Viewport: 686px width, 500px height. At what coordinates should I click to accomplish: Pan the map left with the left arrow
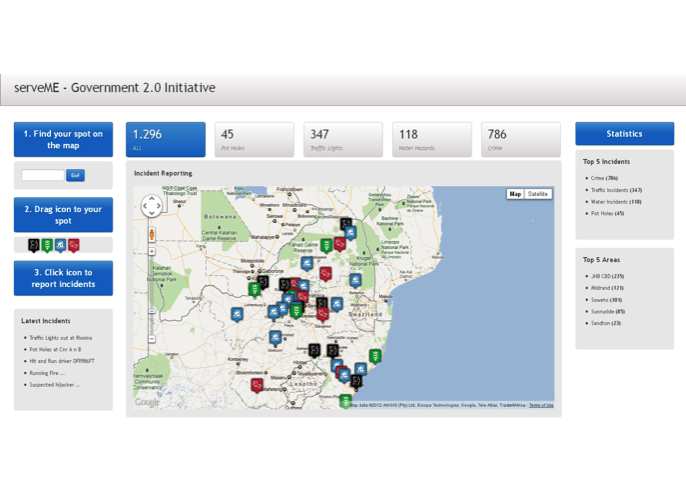(x=145, y=206)
